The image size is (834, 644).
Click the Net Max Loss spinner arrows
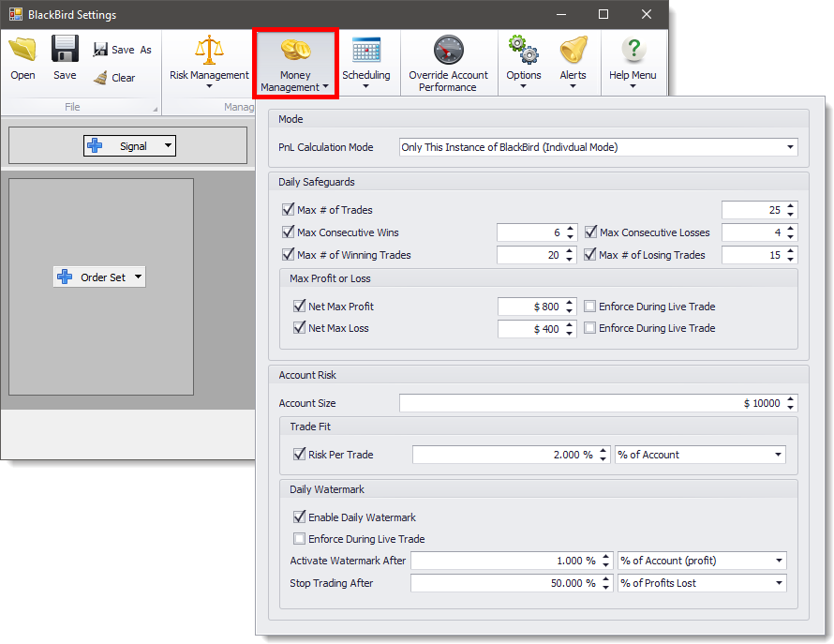[x=570, y=329]
